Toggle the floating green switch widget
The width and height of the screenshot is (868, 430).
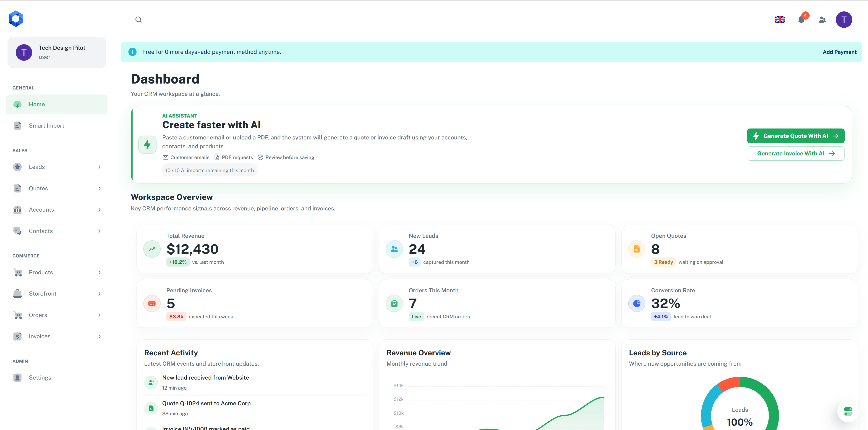coord(848,412)
